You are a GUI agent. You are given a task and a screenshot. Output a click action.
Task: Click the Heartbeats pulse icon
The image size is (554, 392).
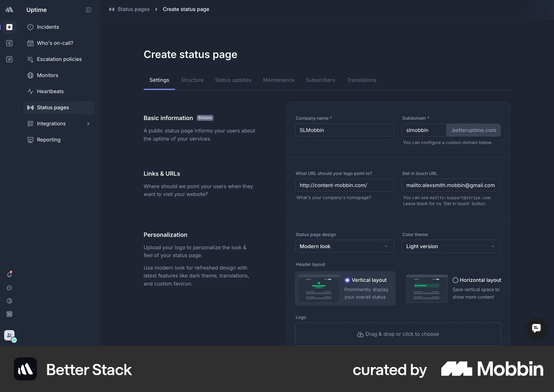point(30,91)
